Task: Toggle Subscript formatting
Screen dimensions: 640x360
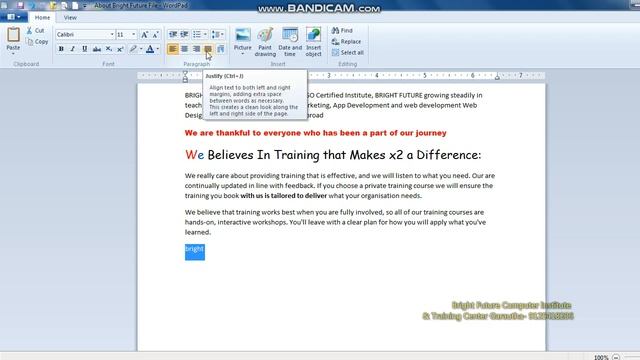Action: point(109,49)
